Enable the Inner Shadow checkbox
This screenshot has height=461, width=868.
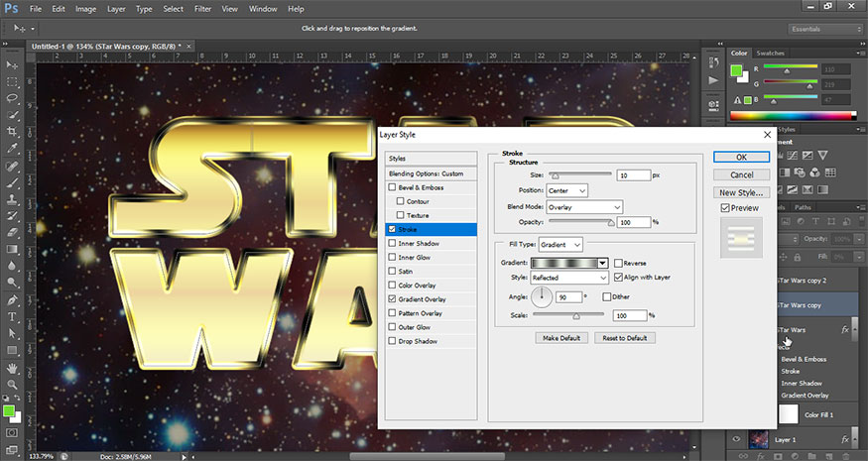392,244
